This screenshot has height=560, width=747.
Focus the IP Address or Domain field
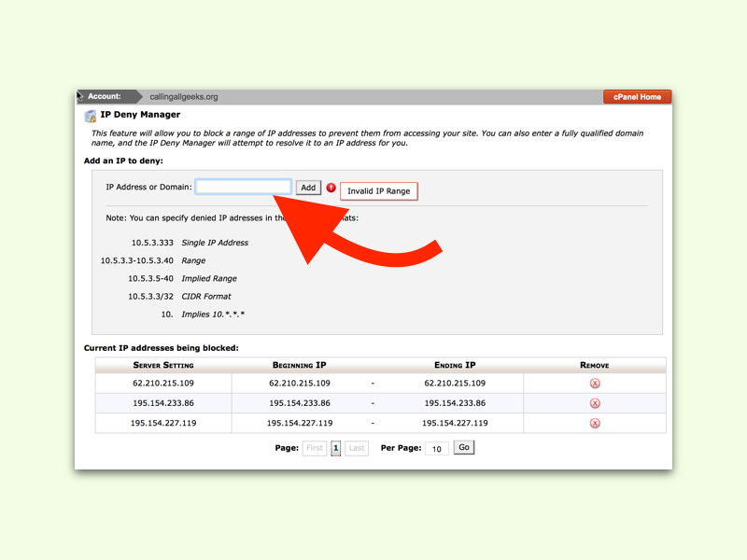[x=244, y=187]
